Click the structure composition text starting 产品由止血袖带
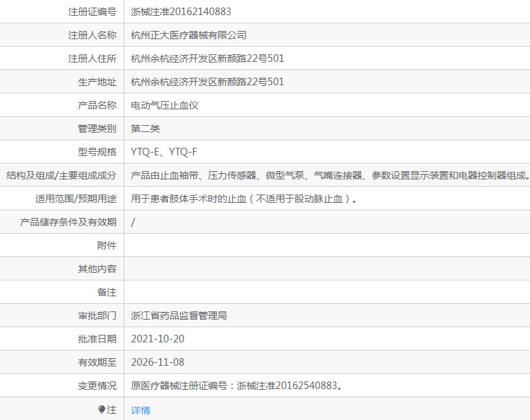 tap(330, 175)
